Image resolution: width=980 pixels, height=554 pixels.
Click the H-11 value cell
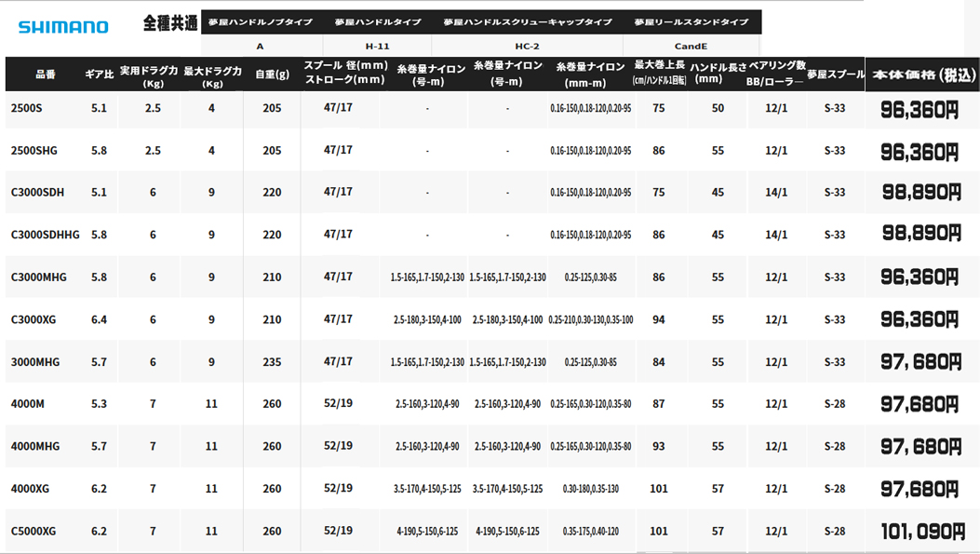377,45
